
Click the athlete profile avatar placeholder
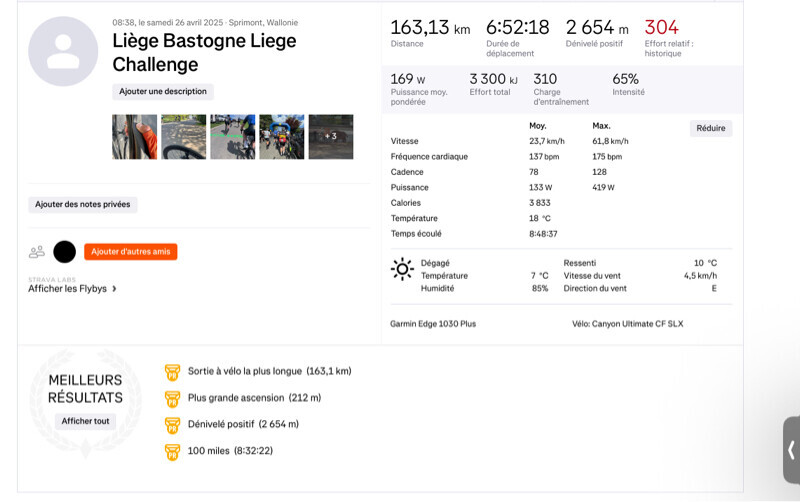point(63,51)
